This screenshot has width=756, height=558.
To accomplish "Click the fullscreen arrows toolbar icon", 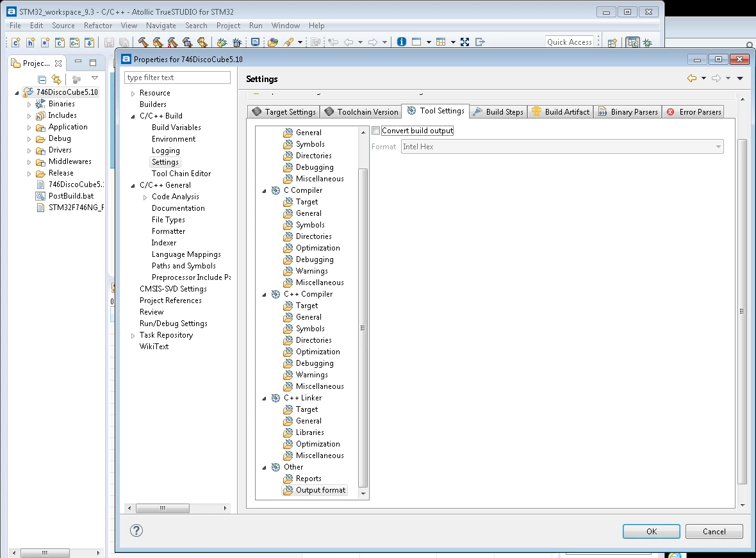I will point(464,42).
